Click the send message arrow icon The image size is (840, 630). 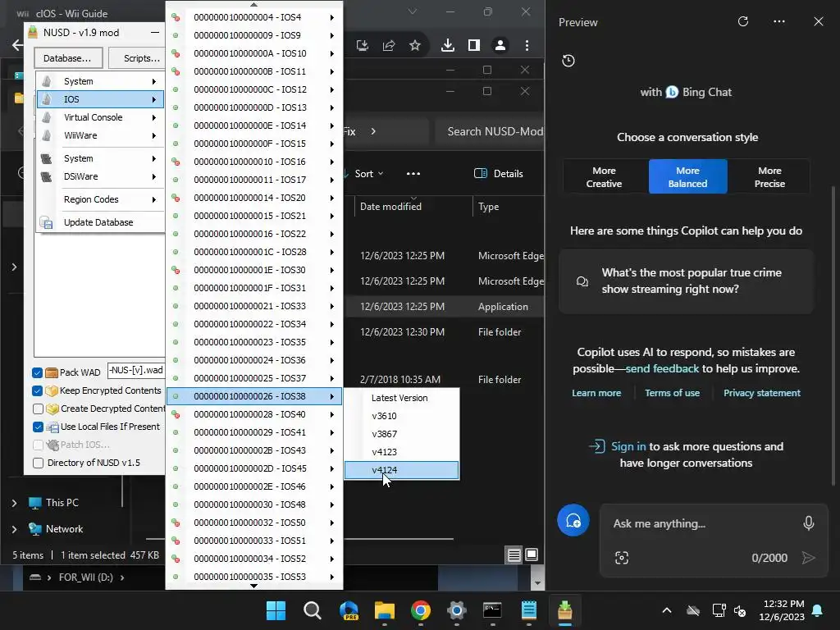[x=808, y=558]
